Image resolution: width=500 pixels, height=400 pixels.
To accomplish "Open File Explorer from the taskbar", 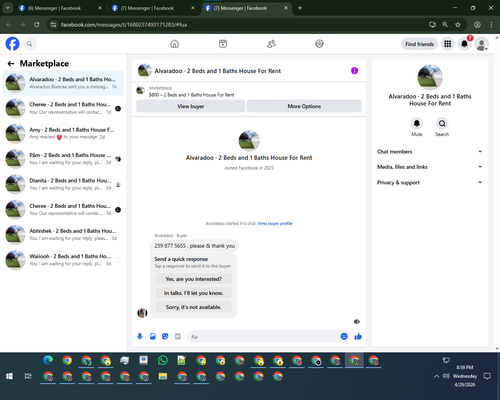I will [x=163, y=376].
